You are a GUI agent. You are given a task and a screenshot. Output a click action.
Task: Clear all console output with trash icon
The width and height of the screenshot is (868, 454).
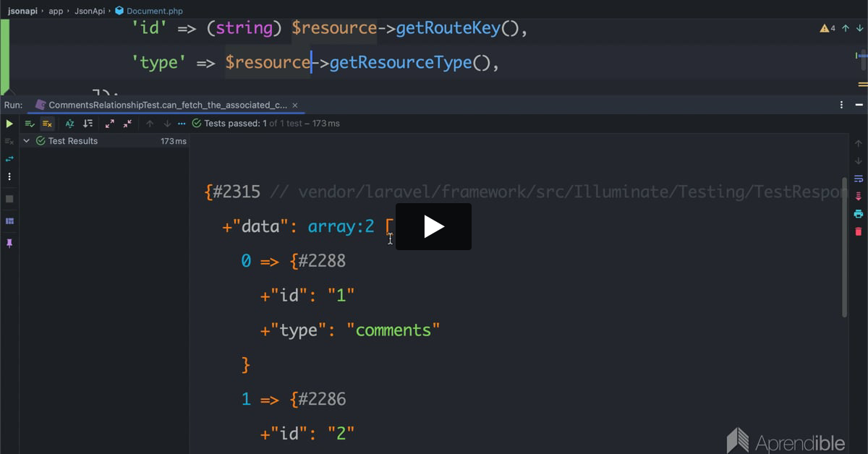click(x=859, y=231)
